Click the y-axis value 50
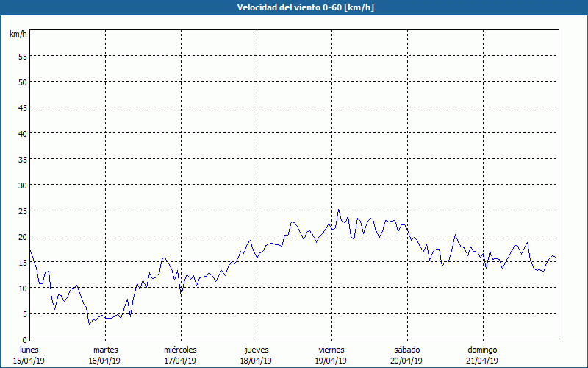The height and width of the screenshot is (368, 588). point(23,82)
